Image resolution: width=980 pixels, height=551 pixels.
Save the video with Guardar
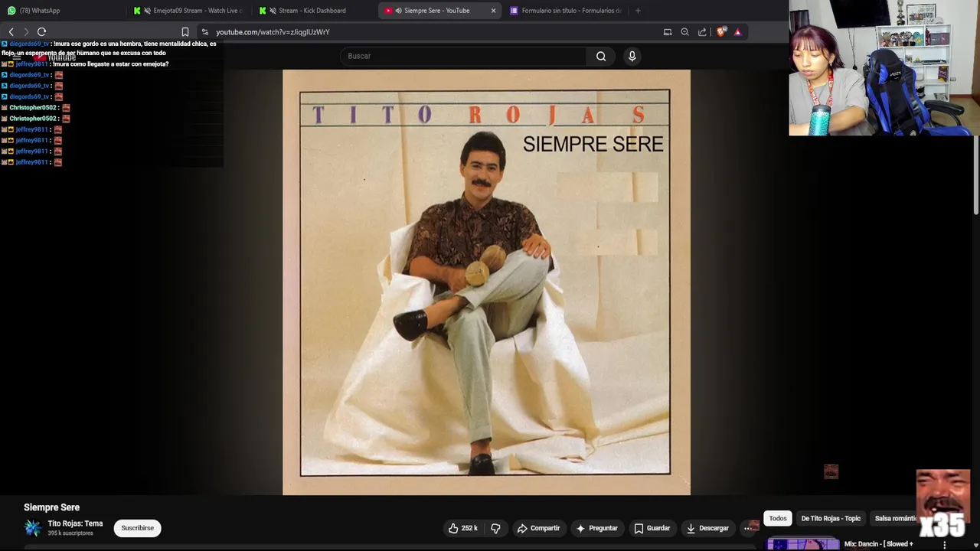click(652, 528)
